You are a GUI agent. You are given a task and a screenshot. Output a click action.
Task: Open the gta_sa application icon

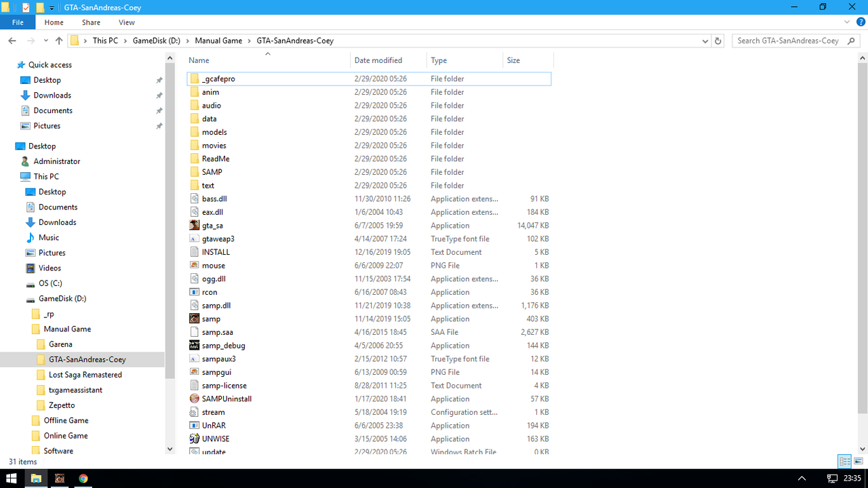click(x=194, y=226)
